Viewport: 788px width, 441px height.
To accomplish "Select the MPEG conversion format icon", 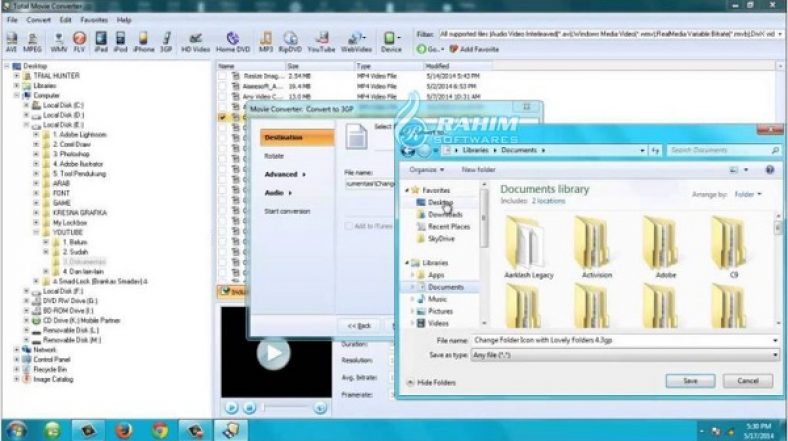I will (x=32, y=42).
